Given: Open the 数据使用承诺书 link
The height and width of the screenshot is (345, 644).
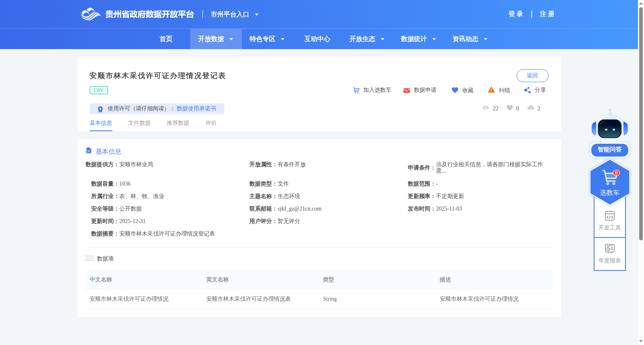Looking at the screenshot, I should (196, 109).
